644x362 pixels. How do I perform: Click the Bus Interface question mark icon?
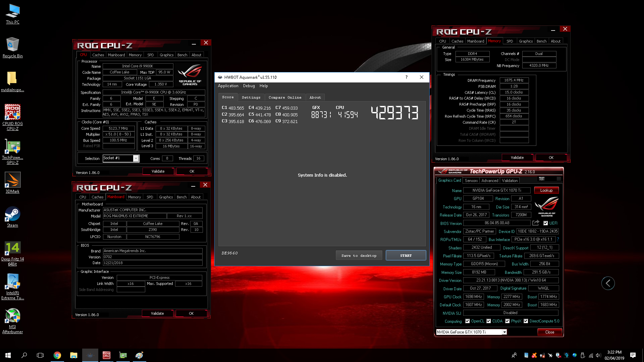tap(558, 239)
